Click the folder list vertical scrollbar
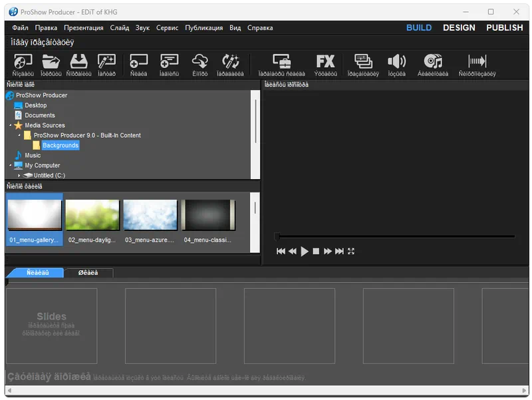 255,134
